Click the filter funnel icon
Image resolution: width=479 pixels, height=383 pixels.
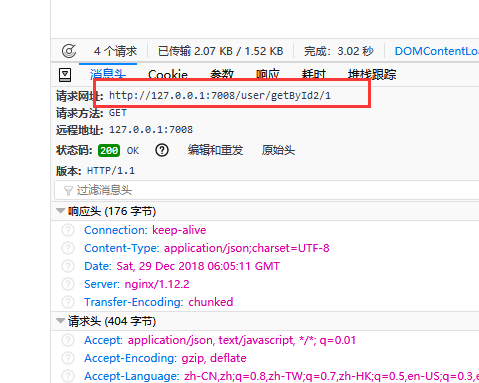(68, 191)
